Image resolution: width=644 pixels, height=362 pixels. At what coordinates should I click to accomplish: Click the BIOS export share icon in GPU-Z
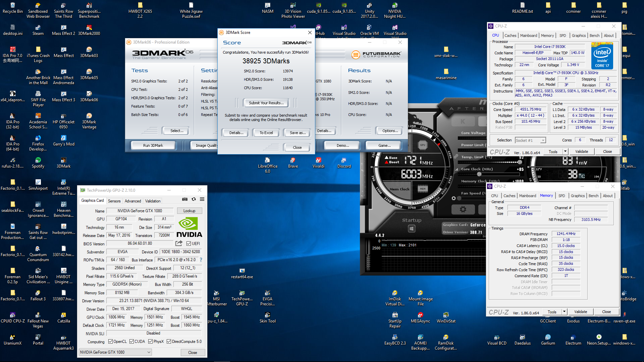tap(179, 243)
